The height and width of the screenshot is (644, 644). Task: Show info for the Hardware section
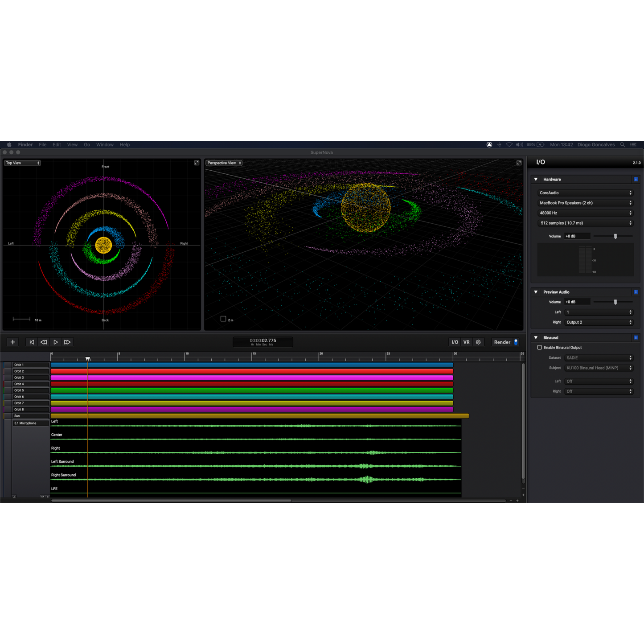(636, 180)
